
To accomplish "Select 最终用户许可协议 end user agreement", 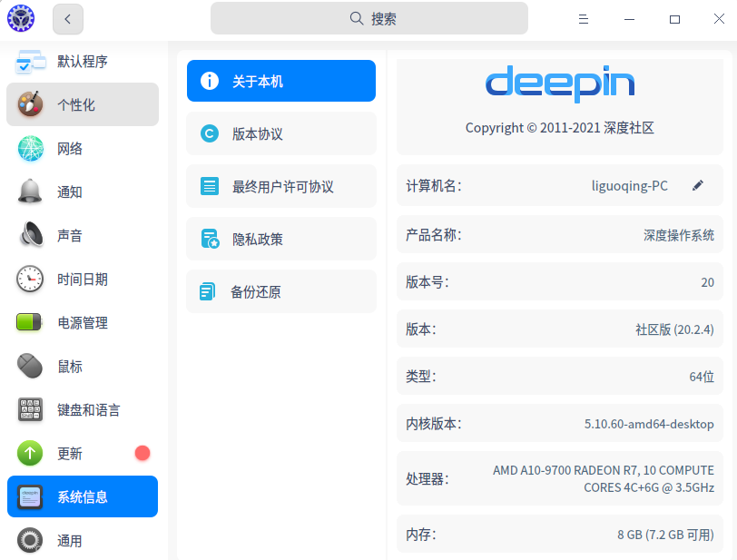I will (280, 186).
